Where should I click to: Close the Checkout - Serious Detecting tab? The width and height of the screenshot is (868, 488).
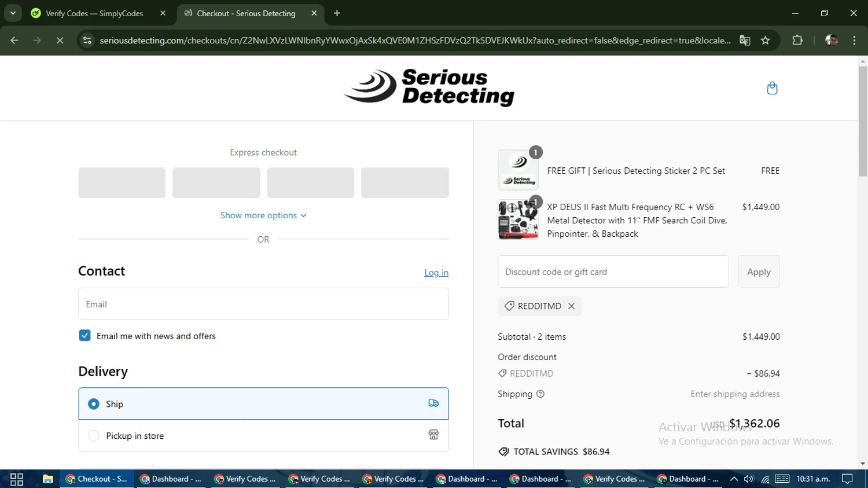[x=314, y=13]
